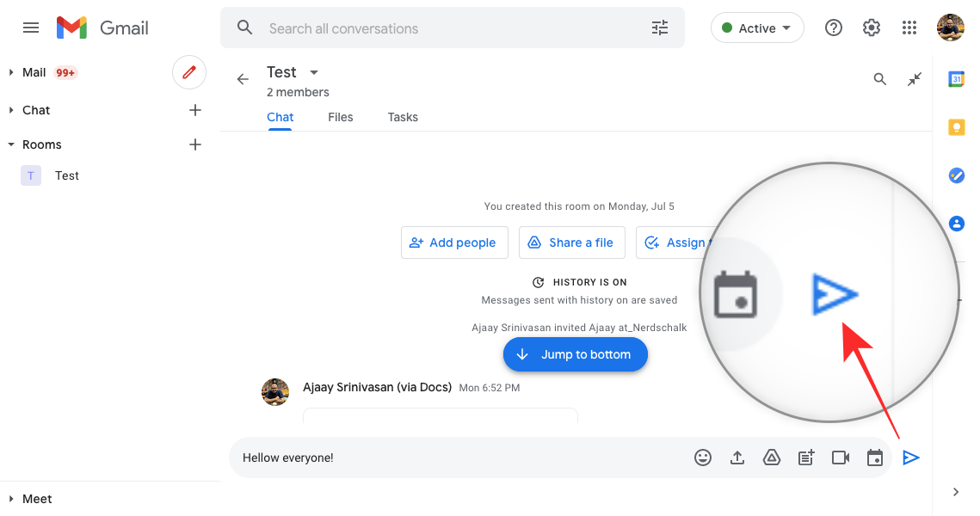The width and height of the screenshot is (980, 516).
Task: Click the compose pencil button
Action: [189, 72]
